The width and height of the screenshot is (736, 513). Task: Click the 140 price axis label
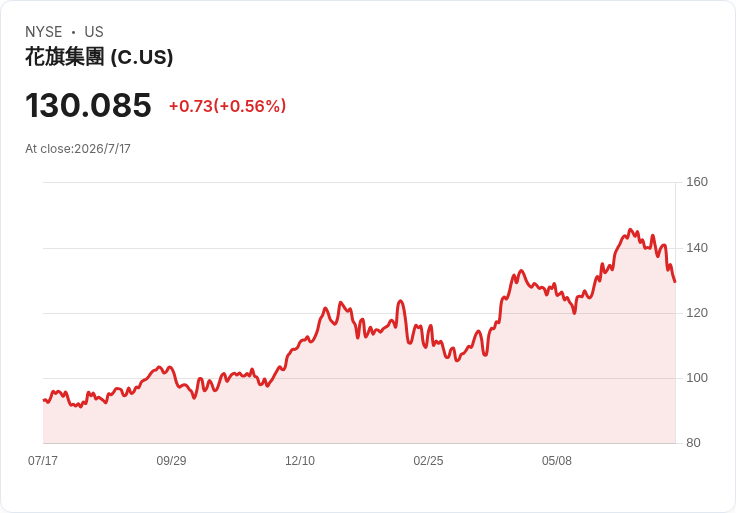pos(697,247)
